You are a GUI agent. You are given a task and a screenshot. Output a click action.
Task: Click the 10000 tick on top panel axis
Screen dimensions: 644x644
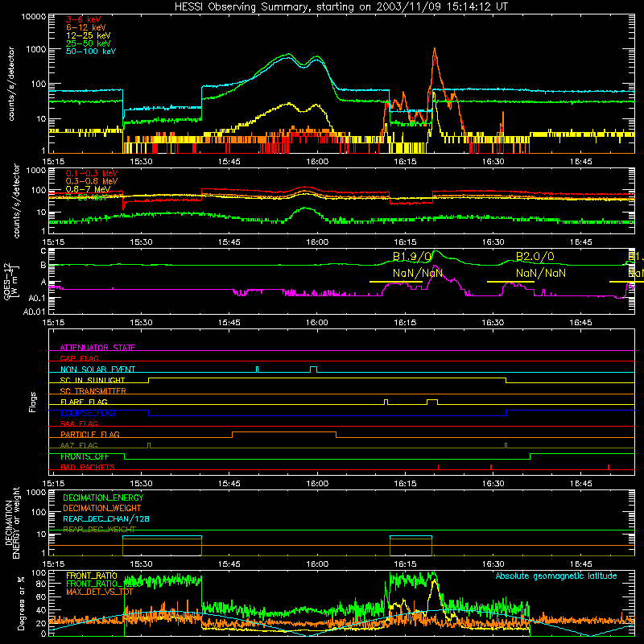coord(34,16)
